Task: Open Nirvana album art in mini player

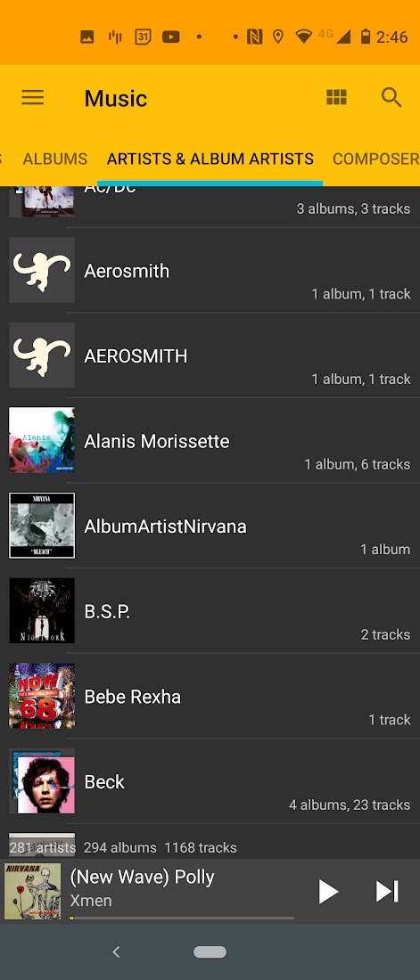Action: (x=33, y=891)
